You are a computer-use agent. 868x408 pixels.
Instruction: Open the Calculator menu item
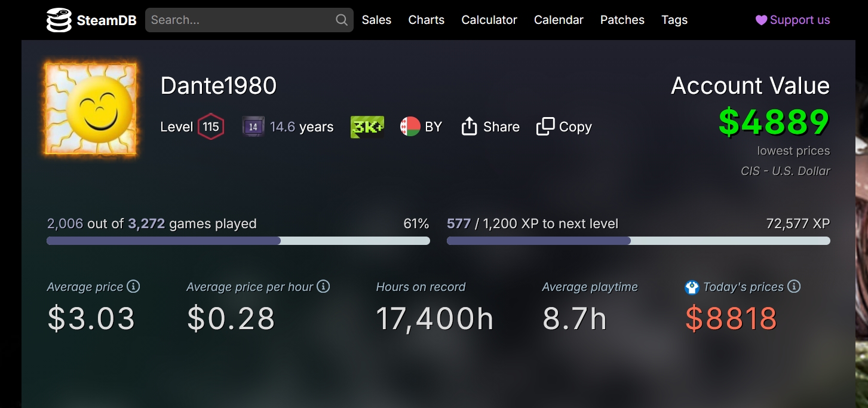[x=489, y=20]
